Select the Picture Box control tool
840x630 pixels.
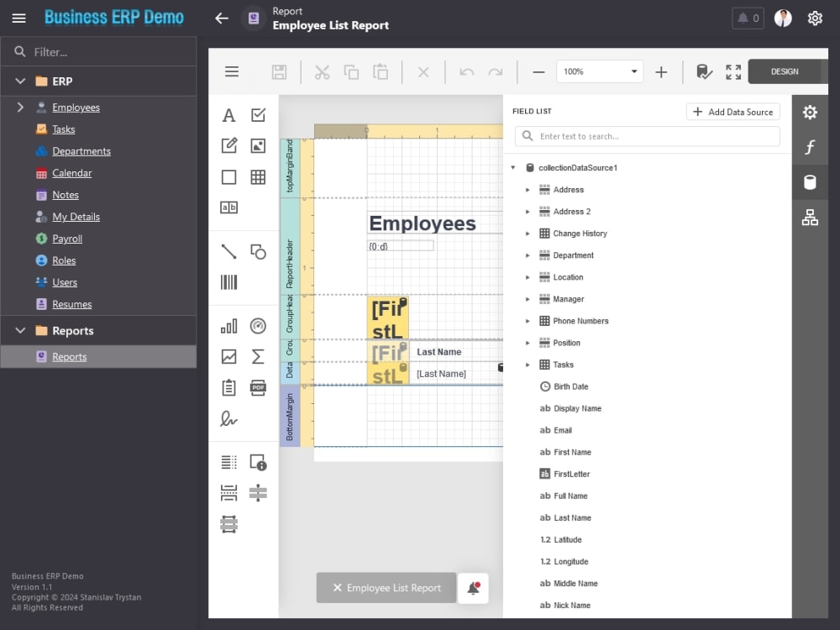click(258, 145)
